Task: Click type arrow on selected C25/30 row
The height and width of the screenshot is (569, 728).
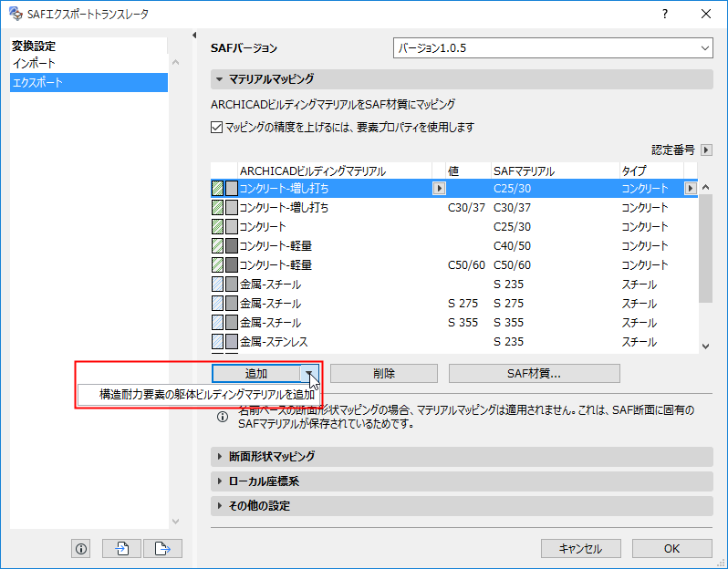Action: click(691, 189)
